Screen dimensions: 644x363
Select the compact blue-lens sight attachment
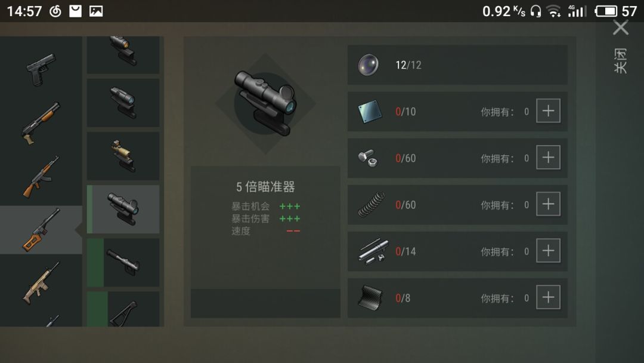click(x=123, y=103)
